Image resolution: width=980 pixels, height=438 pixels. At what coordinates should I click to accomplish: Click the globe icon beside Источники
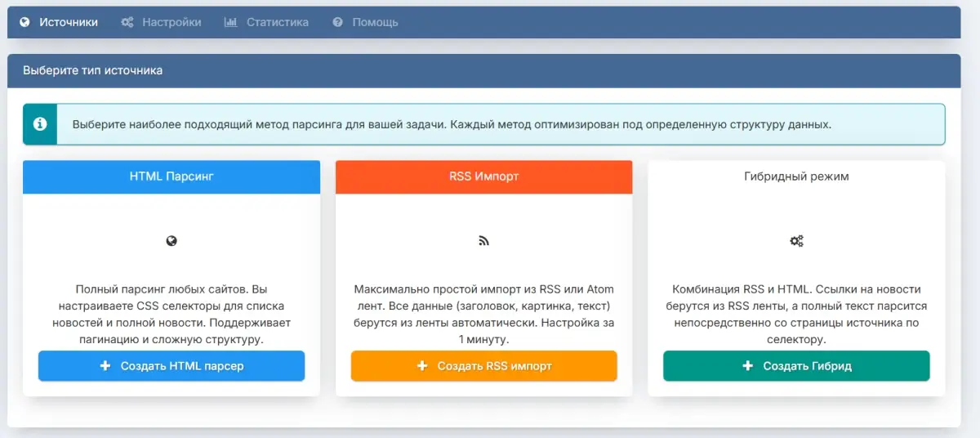click(24, 22)
